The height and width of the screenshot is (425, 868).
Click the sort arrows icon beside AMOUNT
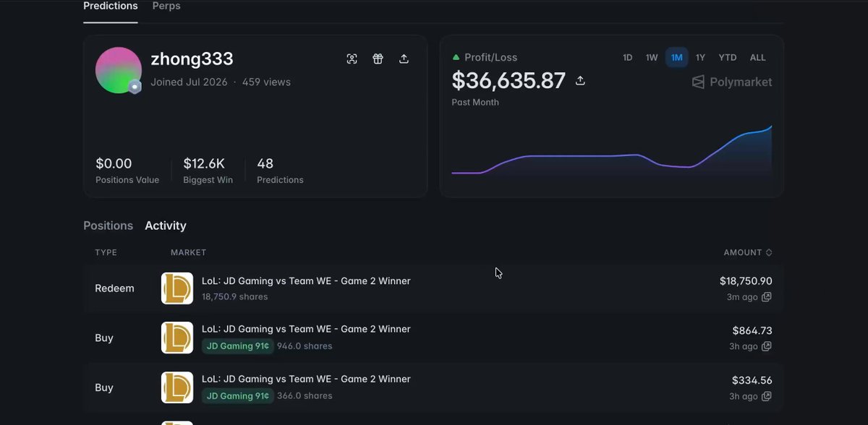(769, 252)
